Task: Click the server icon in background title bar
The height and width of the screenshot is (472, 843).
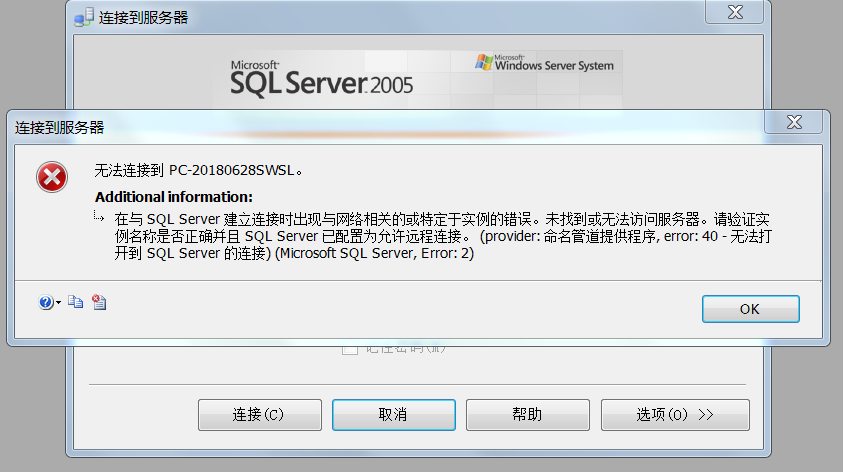Action: coord(84,17)
